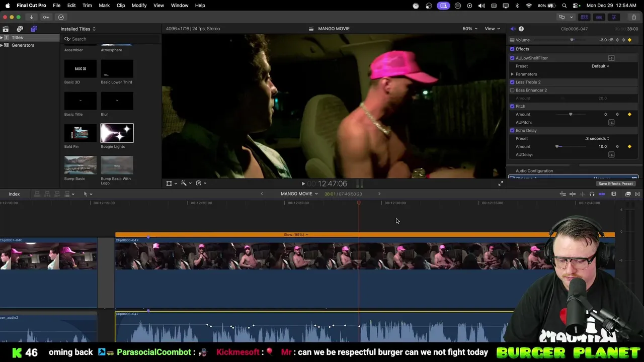The width and height of the screenshot is (644, 362).
Task: Toggle skimming in the timeline
Action: (573, 194)
